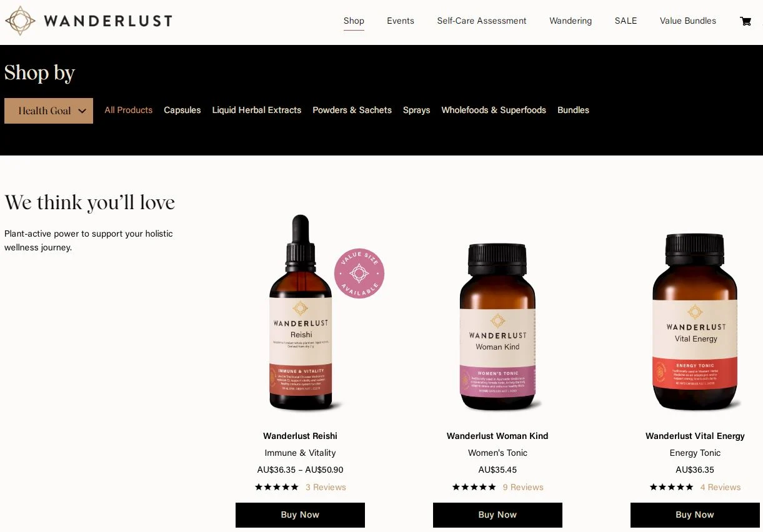Click the pink Value Size Available badge
This screenshot has width=763, height=532.
click(359, 273)
